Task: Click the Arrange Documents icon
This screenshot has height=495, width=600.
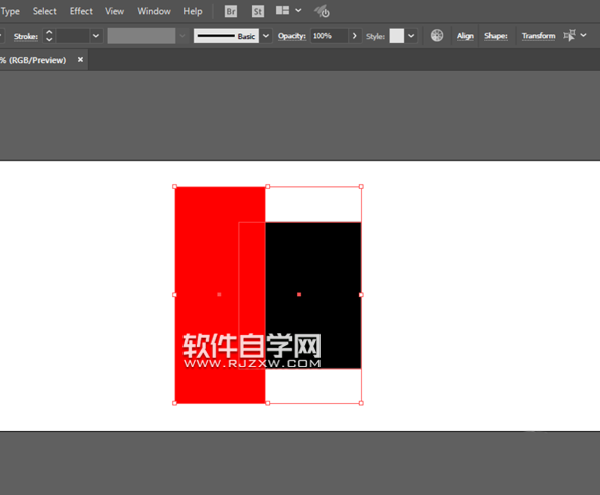Action: (x=282, y=11)
